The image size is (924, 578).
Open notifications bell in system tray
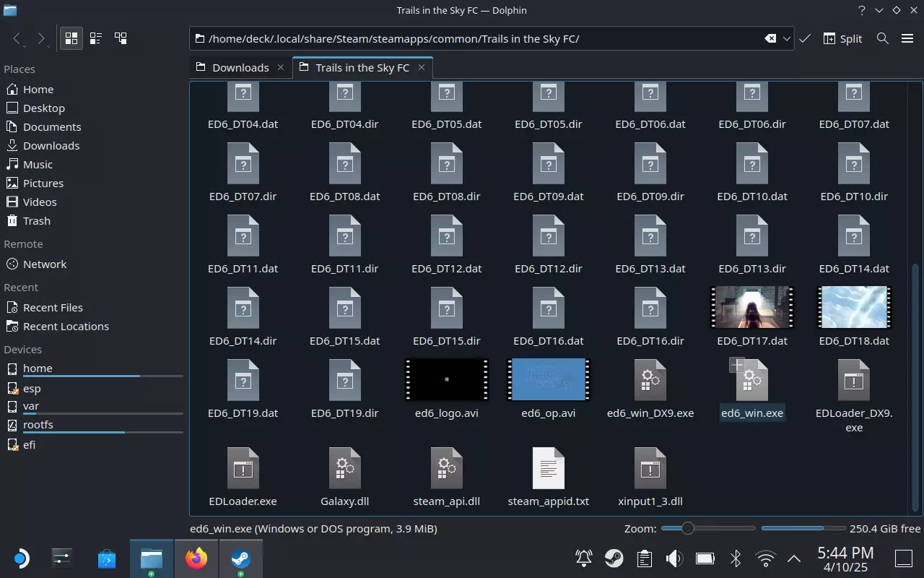pos(584,558)
